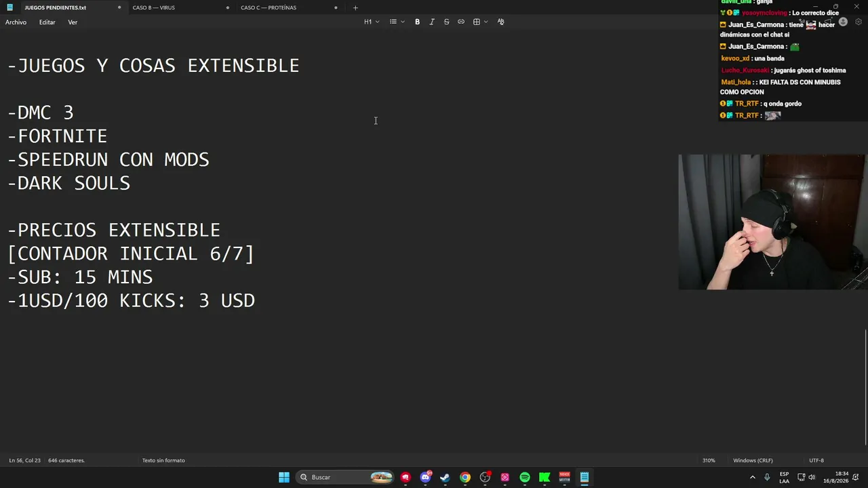Open Steam from the taskbar
This screenshot has height=488, width=868.
(445, 477)
